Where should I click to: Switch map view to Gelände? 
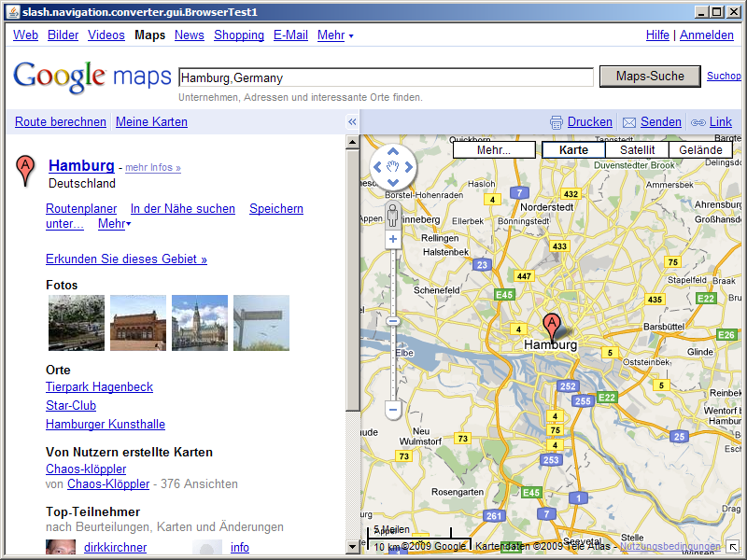(x=700, y=150)
